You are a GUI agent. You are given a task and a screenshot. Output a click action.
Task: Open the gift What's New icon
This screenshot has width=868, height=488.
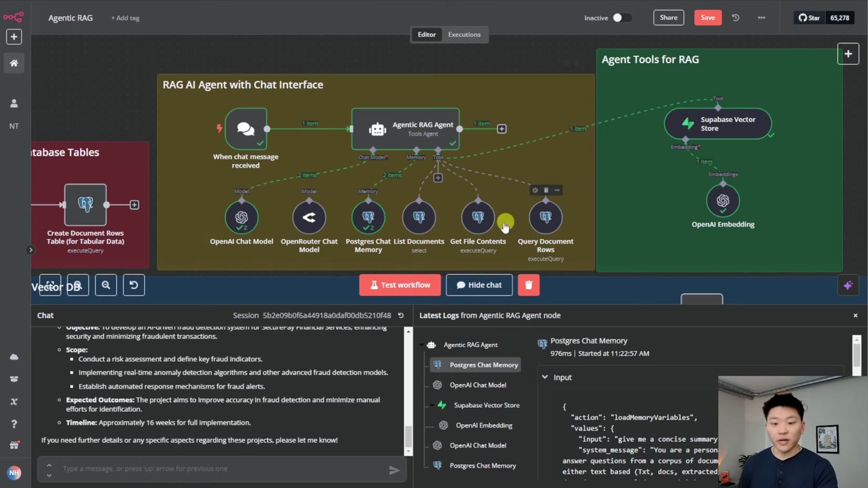point(14,445)
